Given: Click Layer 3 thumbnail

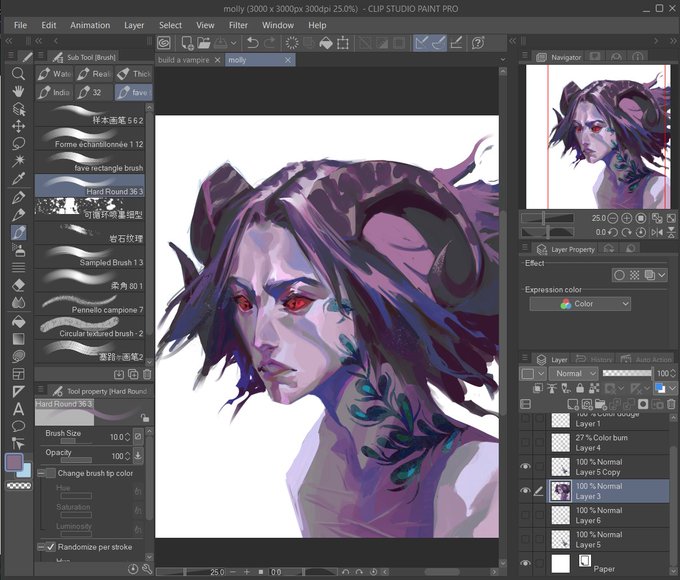Looking at the screenshot, I should (x=560, y=491).
